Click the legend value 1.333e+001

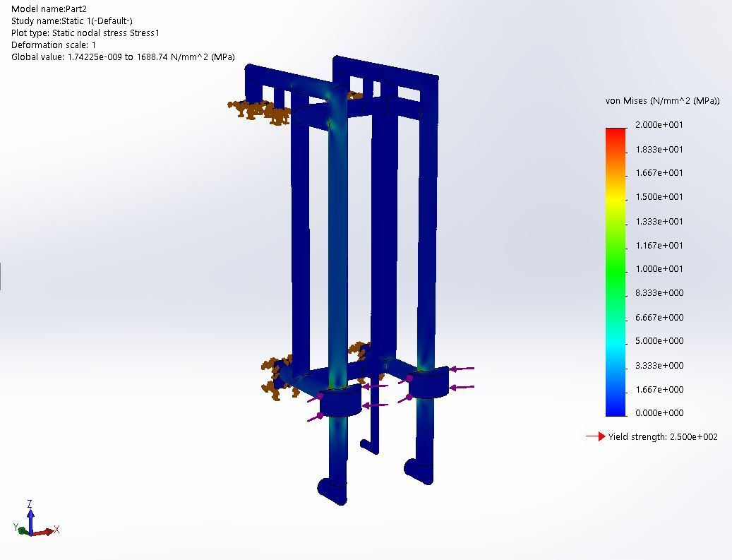(x=659, y=221)
